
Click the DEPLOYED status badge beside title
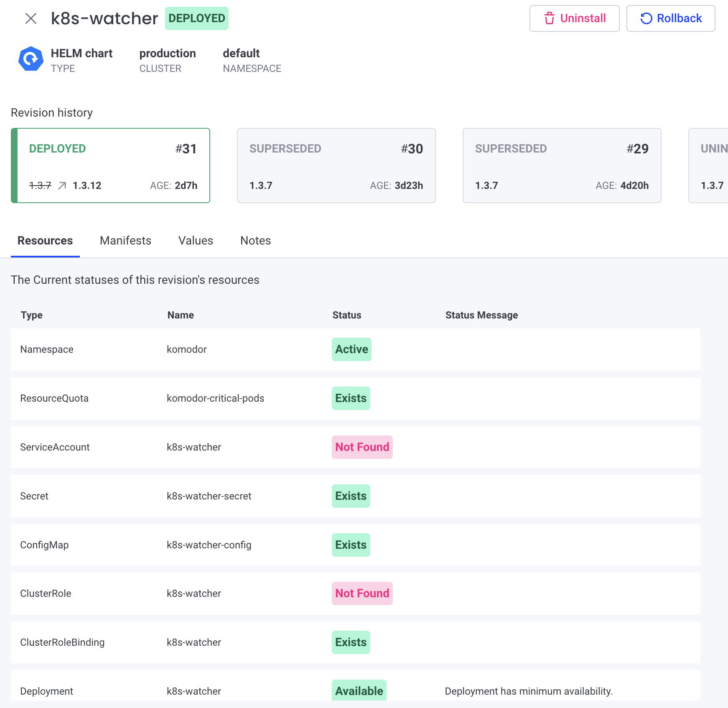(197, 18)
